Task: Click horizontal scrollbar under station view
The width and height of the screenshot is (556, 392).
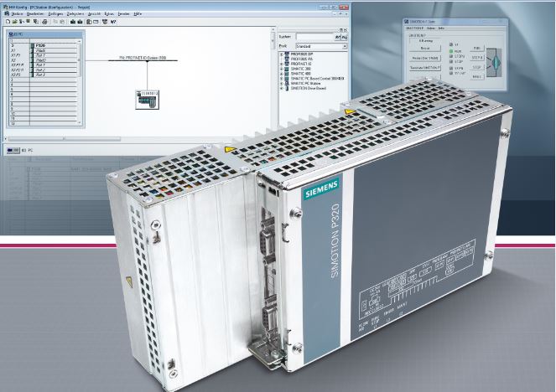Action: tap(64, 139)
